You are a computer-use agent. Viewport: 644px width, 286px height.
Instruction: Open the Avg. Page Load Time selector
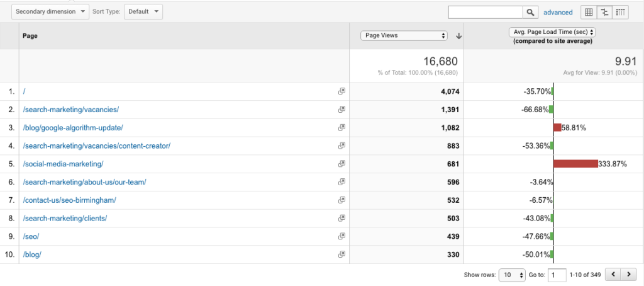(552, 31)
